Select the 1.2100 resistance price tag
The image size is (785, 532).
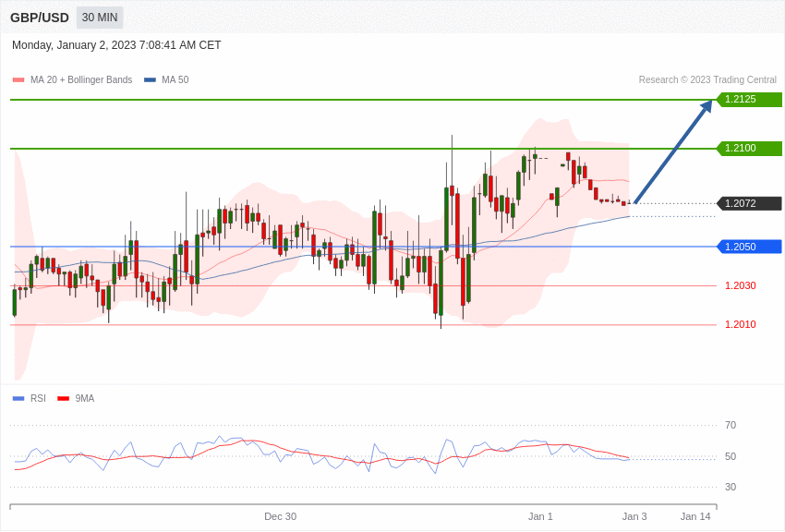coord(750,148)
